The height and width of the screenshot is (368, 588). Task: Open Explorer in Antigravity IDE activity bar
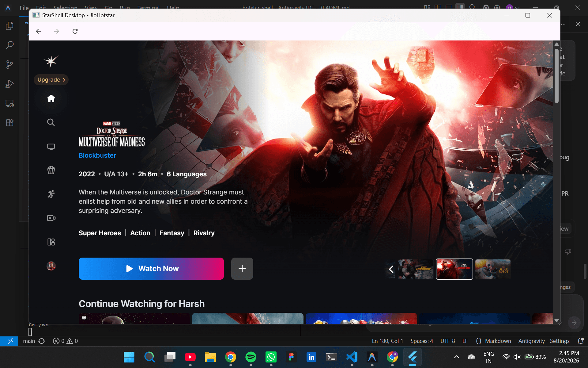pos(10,26)
